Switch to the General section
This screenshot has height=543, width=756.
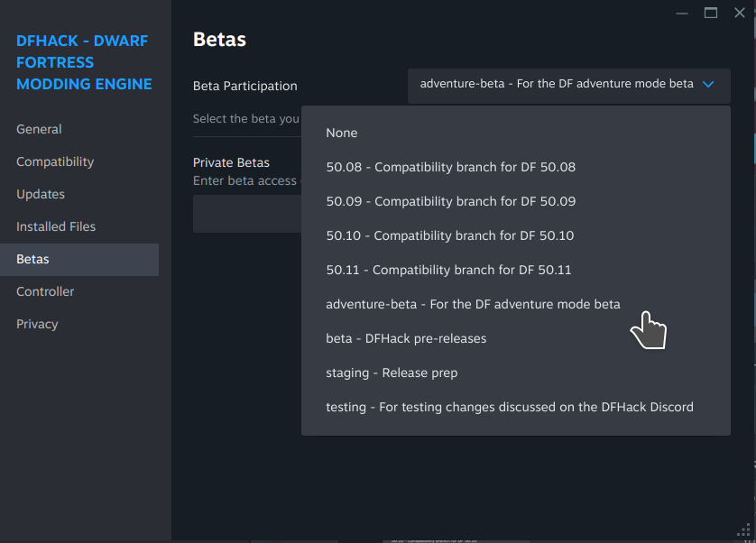click(x=39, y=129)
